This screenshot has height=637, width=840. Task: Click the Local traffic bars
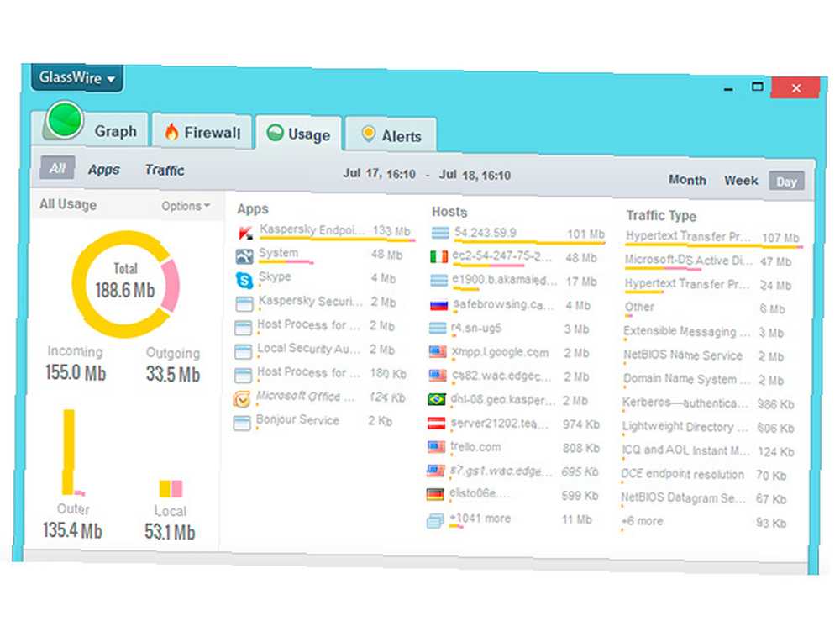pyautogui.click(x=171, y=488)
